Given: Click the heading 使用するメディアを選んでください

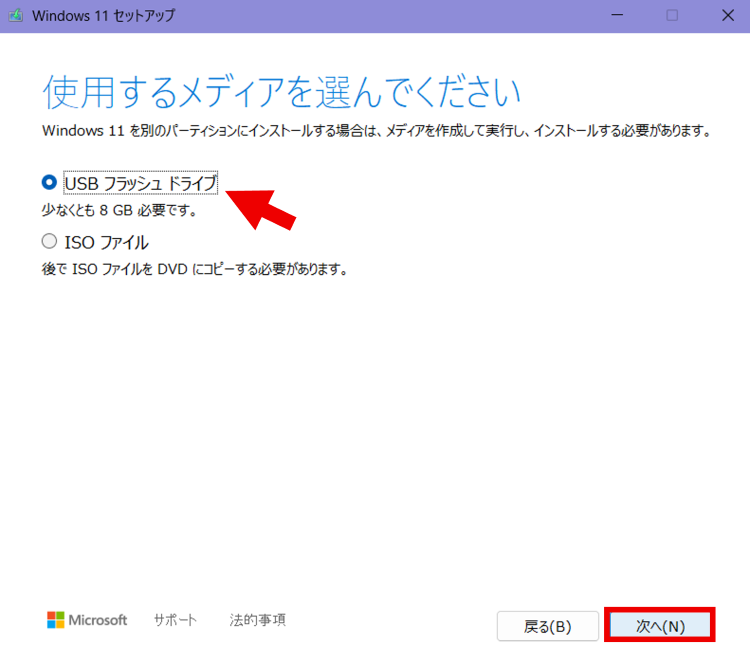Looking at the screenshot, I should (x=282, y=92).
